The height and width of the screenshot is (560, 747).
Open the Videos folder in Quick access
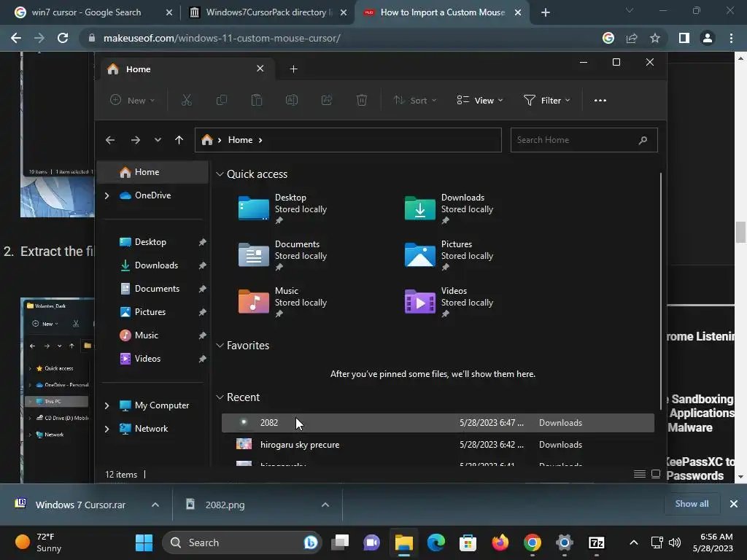pos(449,302)
